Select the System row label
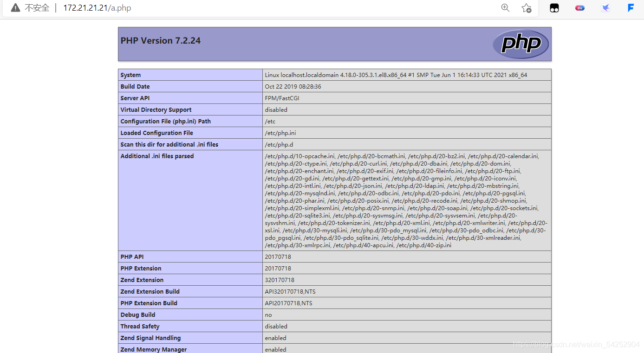The width and height of the screenshot is (644, 353). point(130,75)
